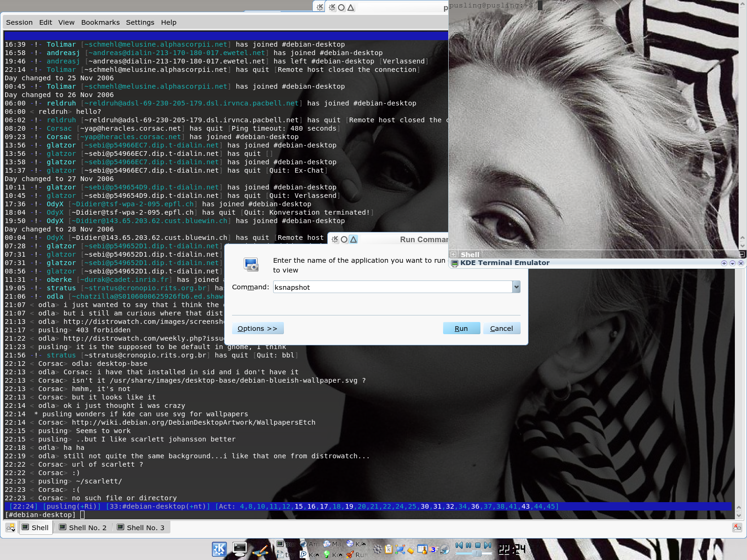The image size is (747, 560).
Task: Click the Amarok wolf tray icon
Action: point(445,550)
